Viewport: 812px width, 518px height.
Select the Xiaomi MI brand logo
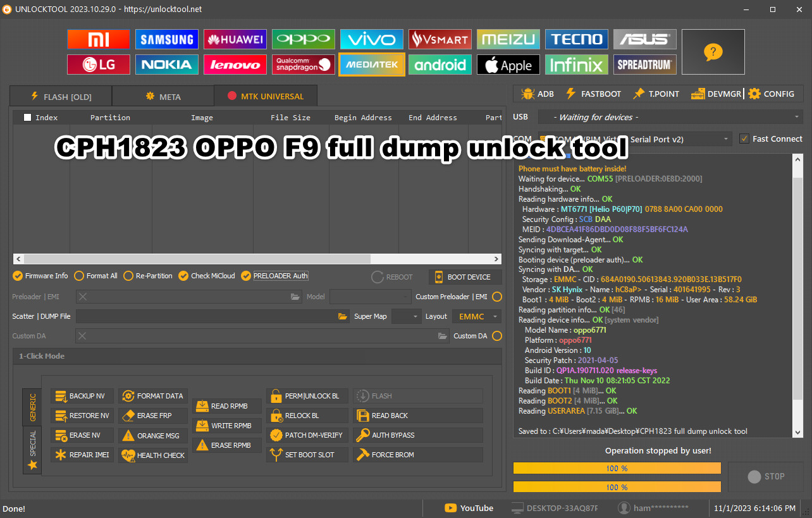tap(99, 39)
